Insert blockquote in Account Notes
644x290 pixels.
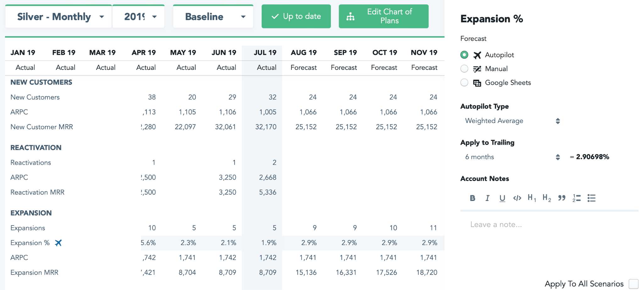(562, 198)
